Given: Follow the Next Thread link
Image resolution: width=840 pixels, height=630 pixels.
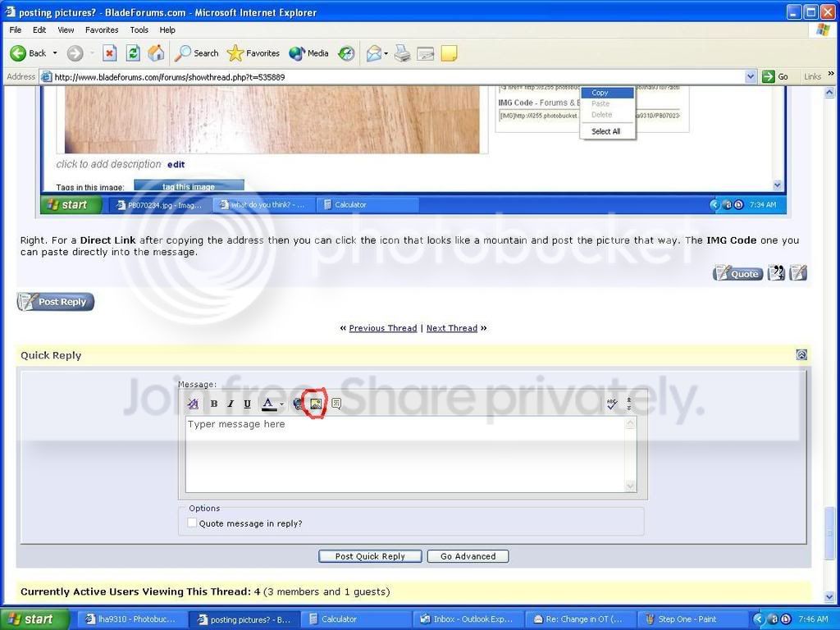Looking at the screenshot, I should pos(452,328).
